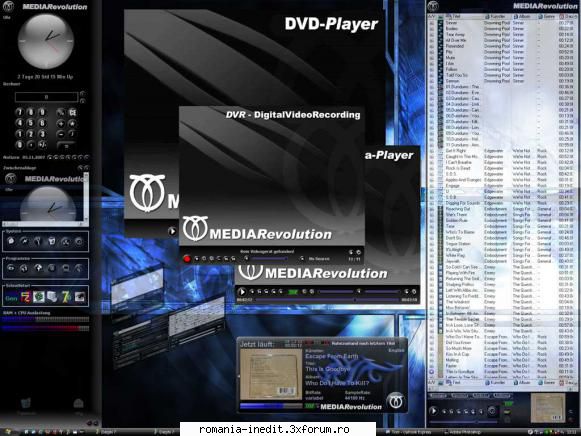Image resolution: width=581 pixels, height=436 pixels.
Task: Click the red record button in DVR window
Action: tap(187, 259)
